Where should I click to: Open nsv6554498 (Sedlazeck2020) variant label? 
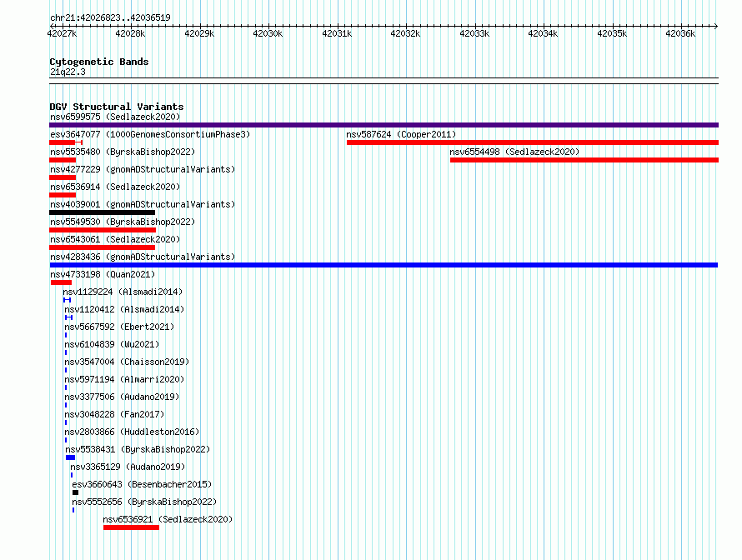pos(514,152)
